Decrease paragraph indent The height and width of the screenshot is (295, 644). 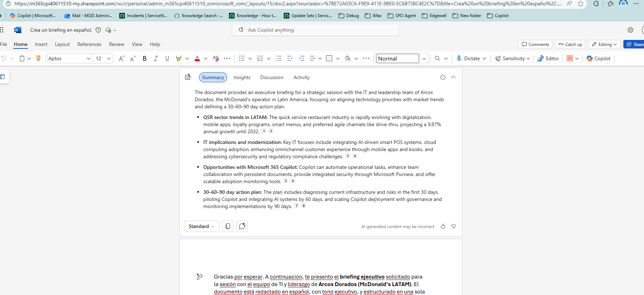coord(290,58)
